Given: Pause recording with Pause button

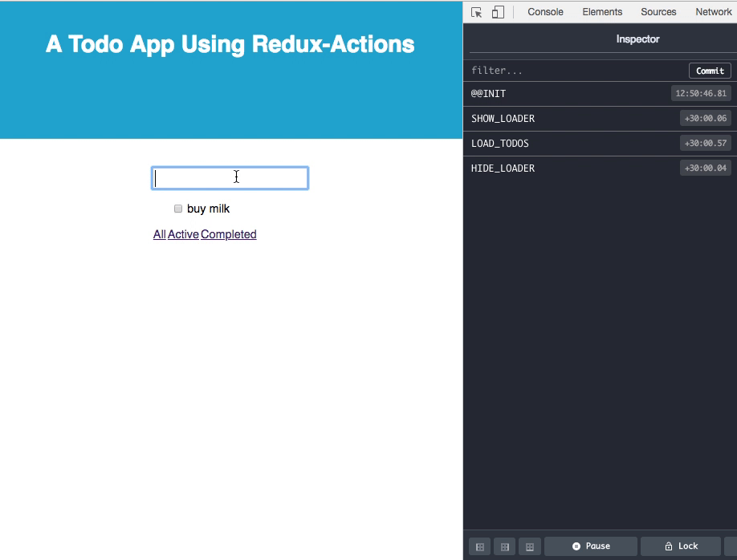Looking at the screenshot, I should (591, 546).
